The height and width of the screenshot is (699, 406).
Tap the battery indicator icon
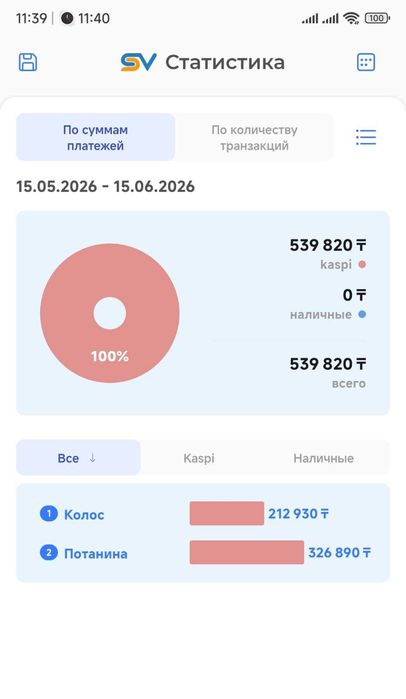(377, 18)
